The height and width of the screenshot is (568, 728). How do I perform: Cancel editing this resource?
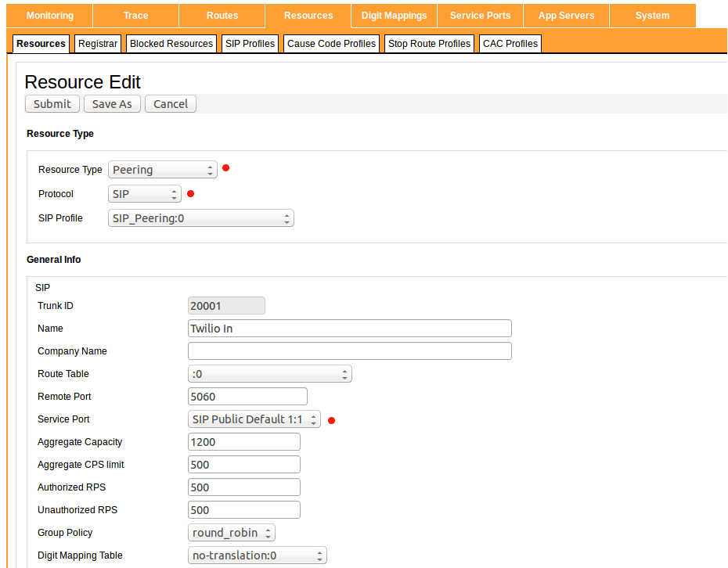click(x=170, y=103)
